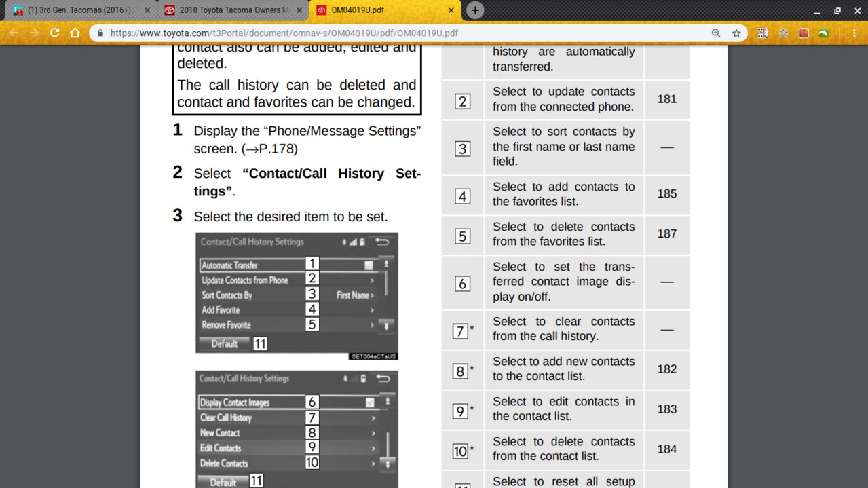Click 'Select to set the transferred contact image display' text
The width and height of the screenshot is (868, 488).
tap(564, 282)
